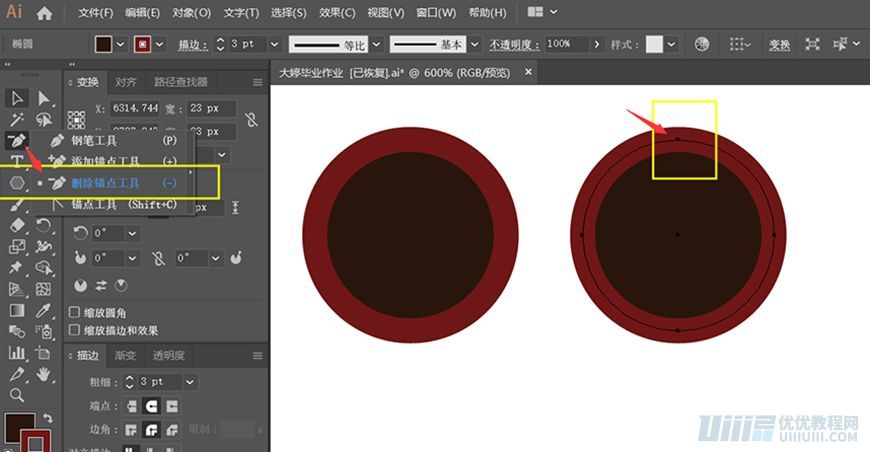This screenshot has height=452, width=870.
Task: Enable Scale Strokes and Effects checkbox
Action: click(x=74, y=330)
